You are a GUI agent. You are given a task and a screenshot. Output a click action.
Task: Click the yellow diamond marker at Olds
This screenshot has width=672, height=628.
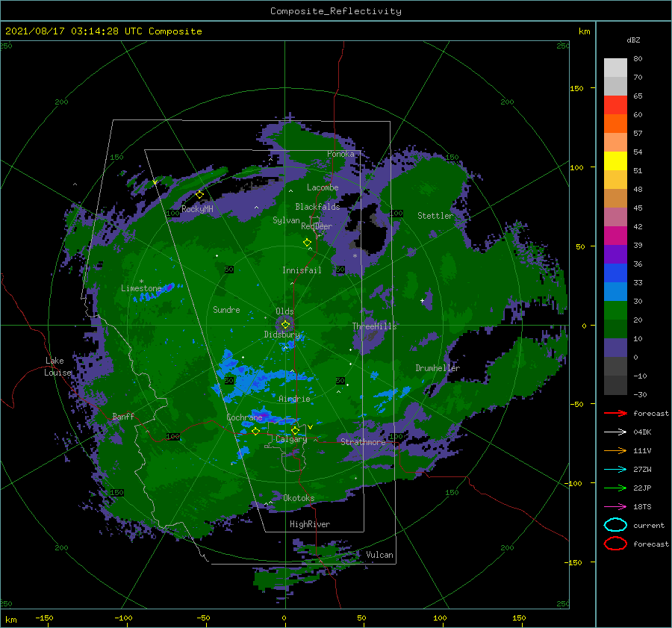tap(285, 325)
